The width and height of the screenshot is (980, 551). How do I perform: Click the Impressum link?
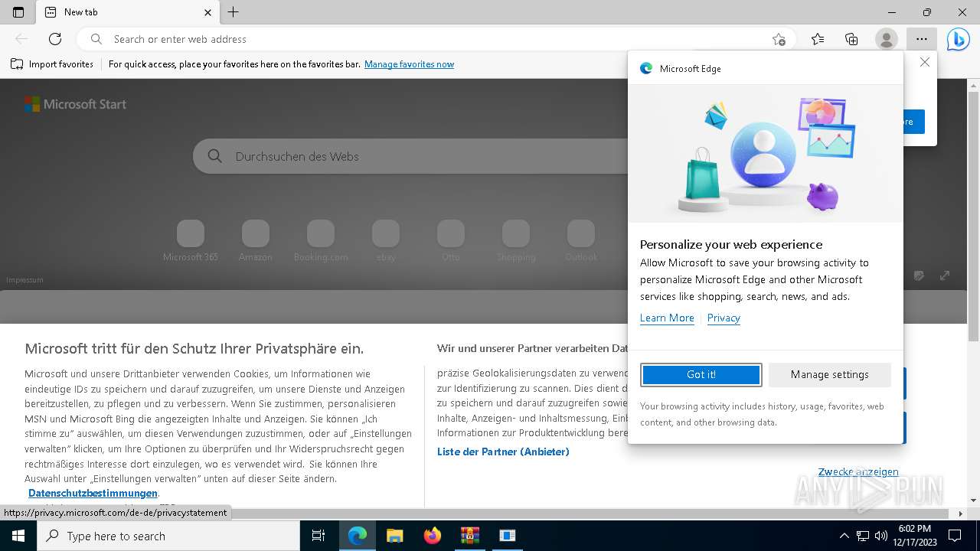click(24, 280)
